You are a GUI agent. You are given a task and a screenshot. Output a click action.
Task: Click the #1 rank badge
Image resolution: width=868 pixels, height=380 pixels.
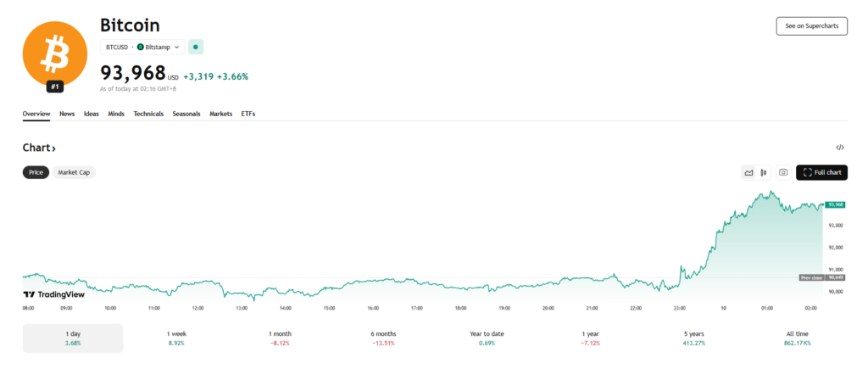[x=55, y=87]
